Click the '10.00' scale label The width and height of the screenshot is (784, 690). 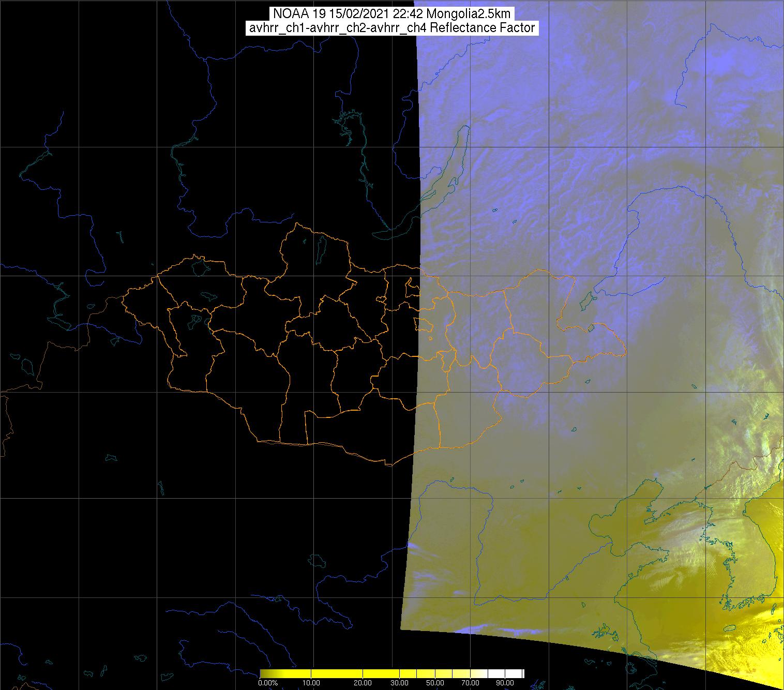[x=311, y=683]
